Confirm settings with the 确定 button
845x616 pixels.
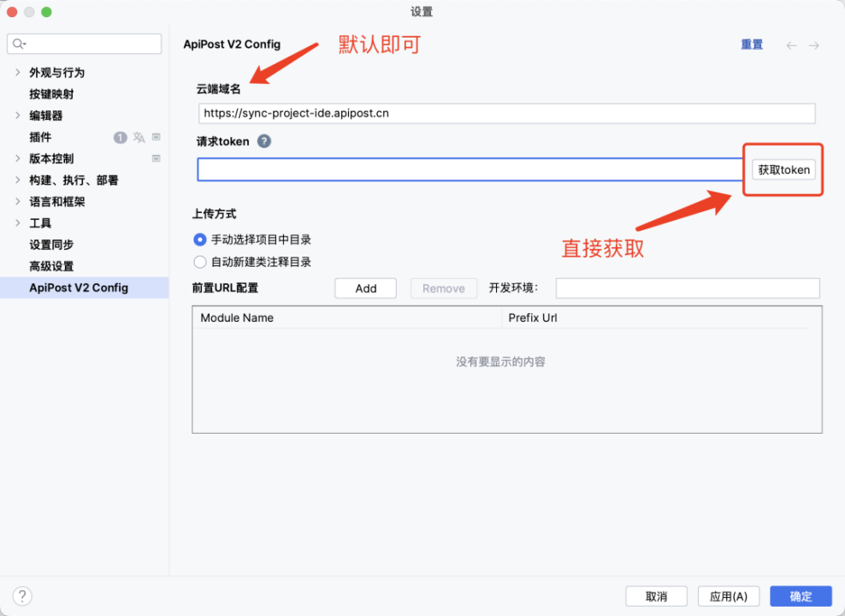[x=801, y=596]
